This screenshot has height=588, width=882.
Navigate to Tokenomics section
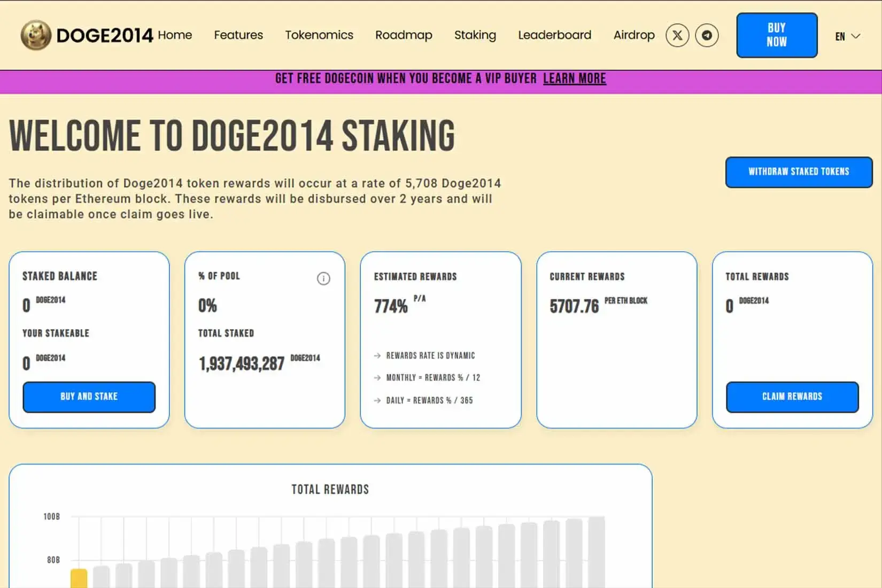click(319, 35)
